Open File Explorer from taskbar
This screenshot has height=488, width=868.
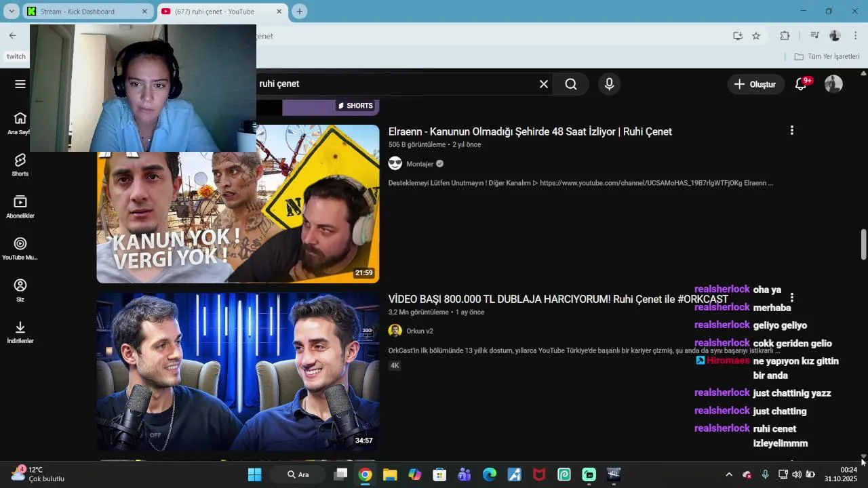pos(390,474)
